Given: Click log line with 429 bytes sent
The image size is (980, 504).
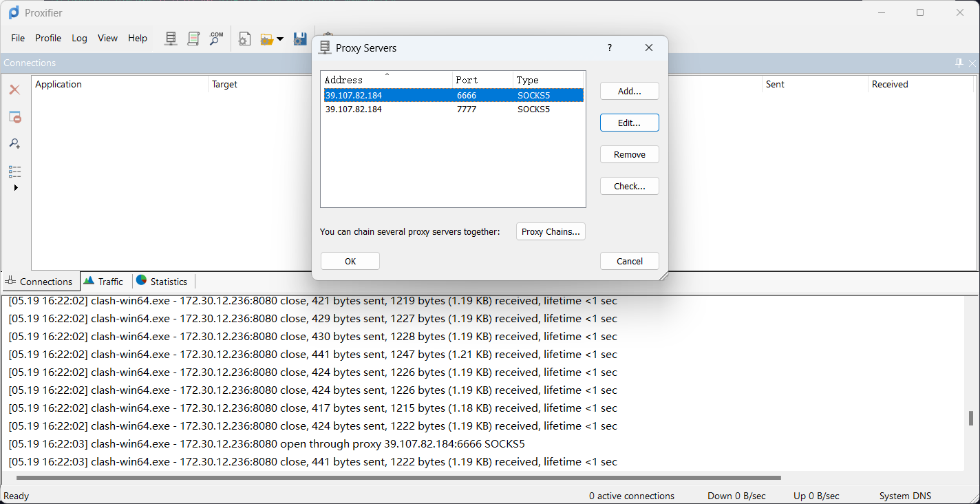Looking at the screenshot, I should click(x=313, y=319).
